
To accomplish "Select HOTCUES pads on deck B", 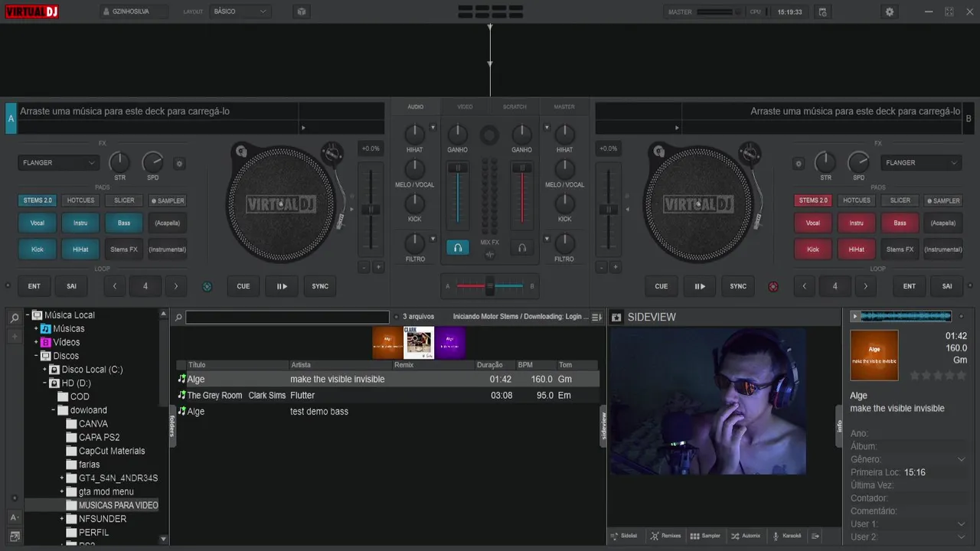I will click(x=857, y=201).
